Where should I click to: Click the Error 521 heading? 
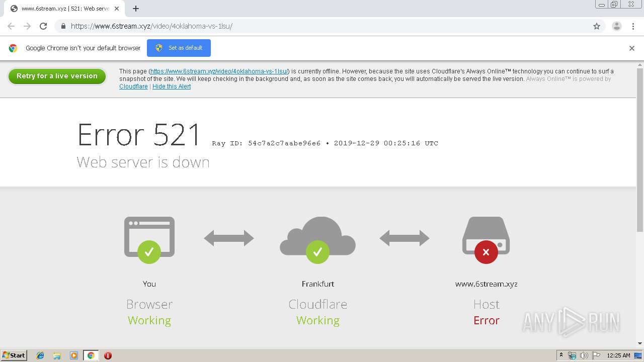pyautogui.click(x=139, y=135)
